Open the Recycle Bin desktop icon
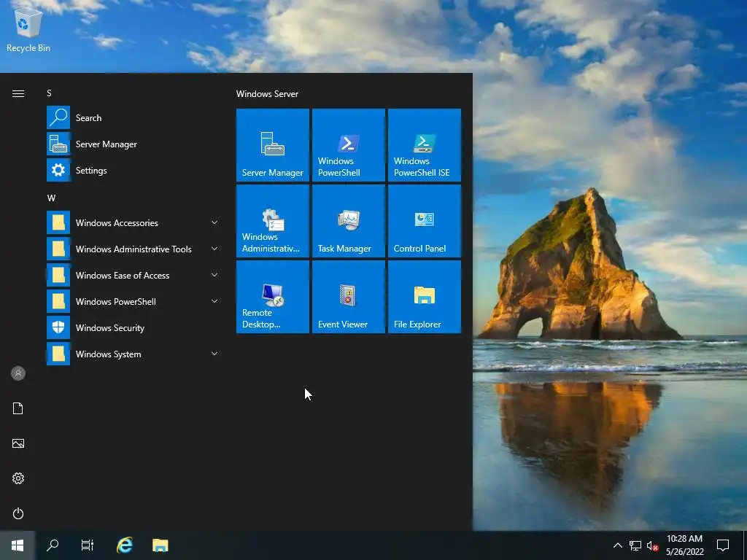Viewport: 747px width, 560px height. pos(28,29)
